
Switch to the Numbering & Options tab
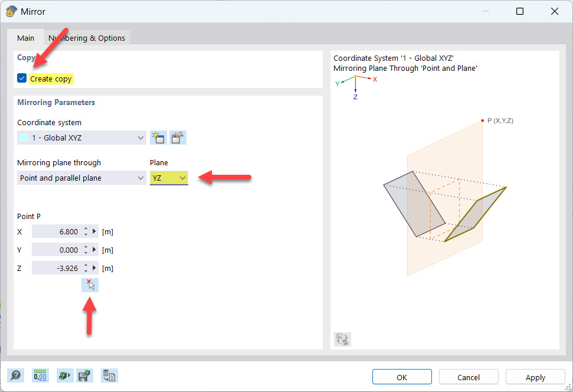(87, 37)
